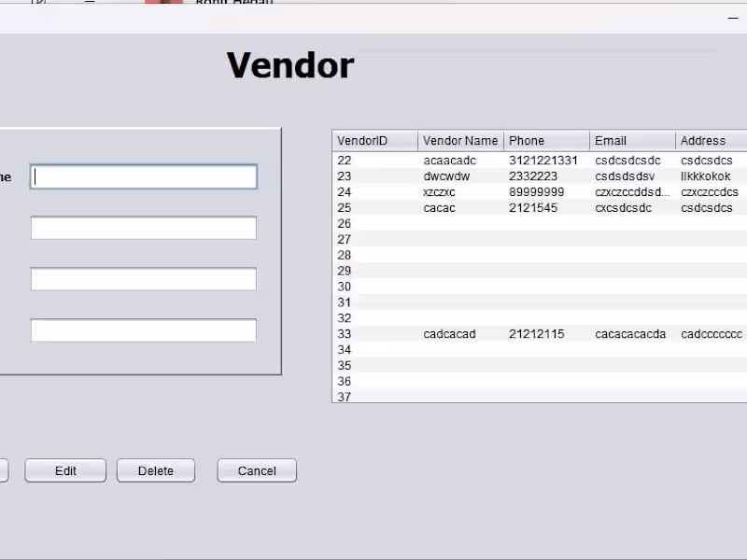The height and width of the screenshot is (560, 747).
Task: Select table cell VendorID 35
Action: (x=375, y=365)
